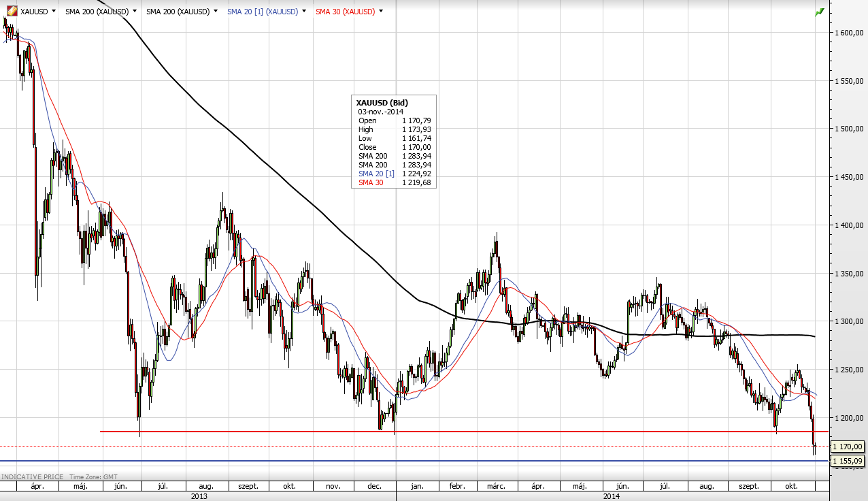Click the green arrow icon at top right
Image resolution: width=868 pixels, height=501 pixels.
[820, 12]
